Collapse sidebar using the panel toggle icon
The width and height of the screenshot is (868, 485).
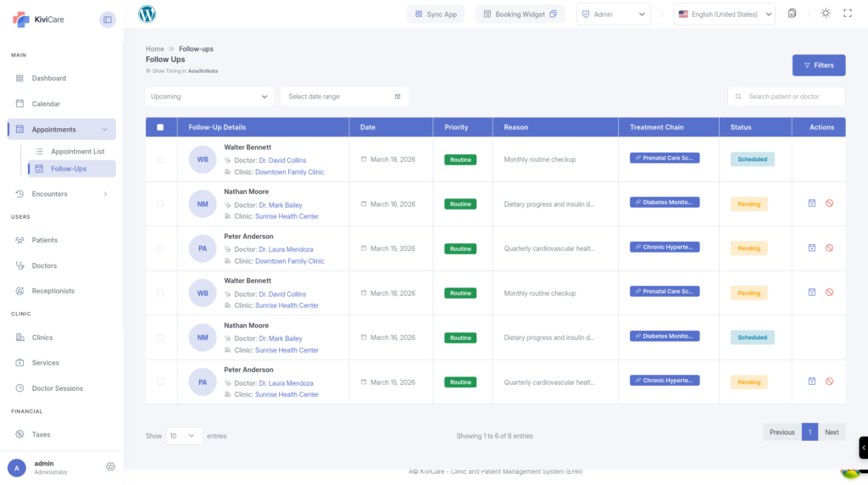tap(107, 19)
